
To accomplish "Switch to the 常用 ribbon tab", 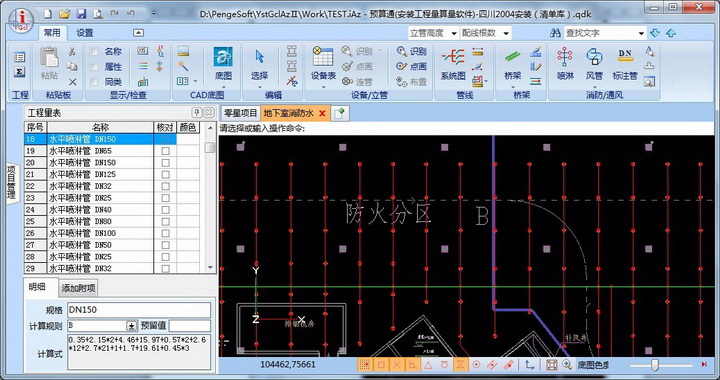I will (x=52, y=33).
